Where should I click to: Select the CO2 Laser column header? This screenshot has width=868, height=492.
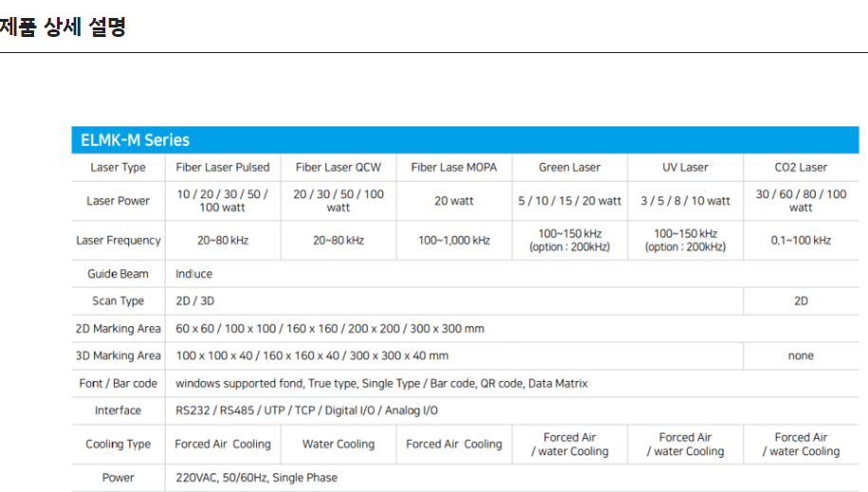801,168
